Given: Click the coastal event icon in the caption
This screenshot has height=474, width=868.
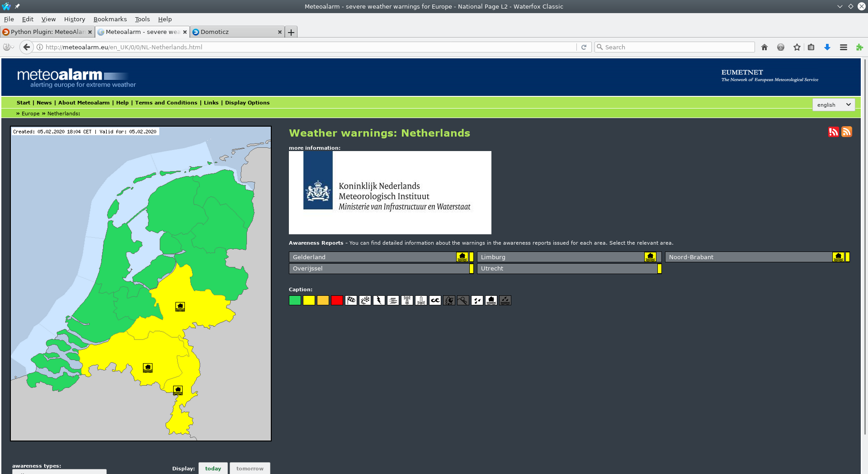Looking at the screenshot, I should [x=435, y=300].
